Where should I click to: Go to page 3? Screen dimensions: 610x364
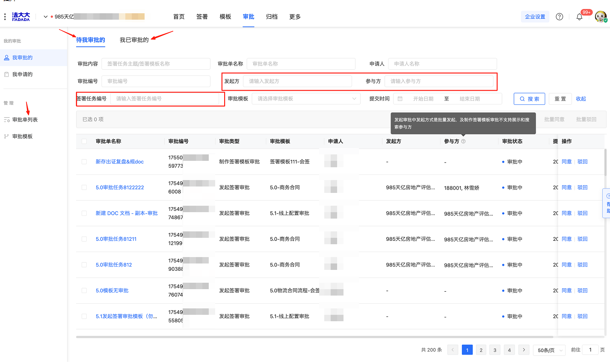click(495, 350)
